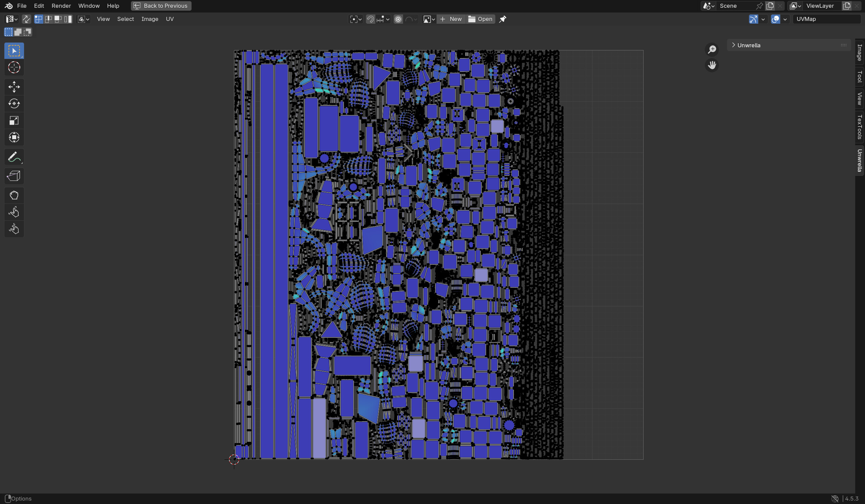Activate the 2D Cursor tool
This screenshot has width=865, height=504.
[14, 68]
